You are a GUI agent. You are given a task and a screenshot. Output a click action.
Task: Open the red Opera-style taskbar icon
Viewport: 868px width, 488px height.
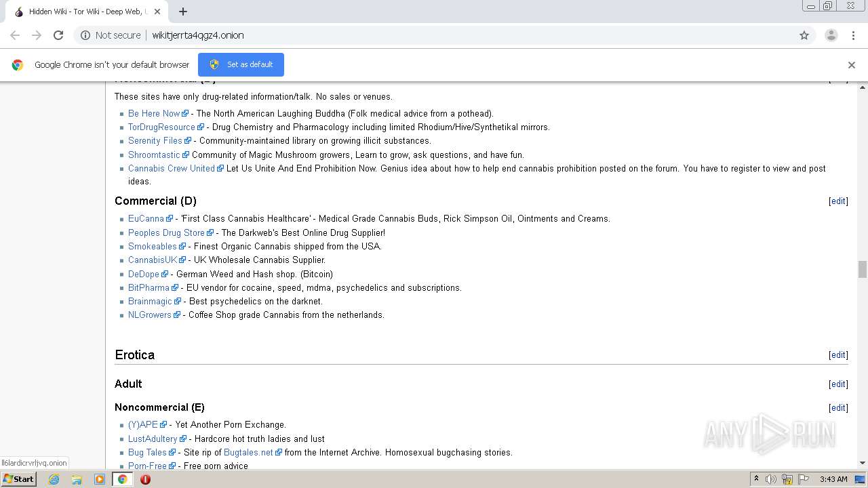[145, 479]
